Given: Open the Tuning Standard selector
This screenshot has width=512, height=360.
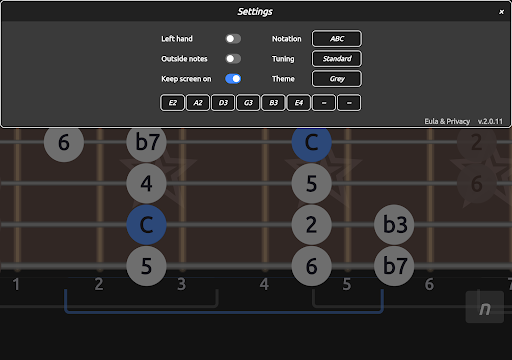Looking at the screenshot, I should pos(337,59).
